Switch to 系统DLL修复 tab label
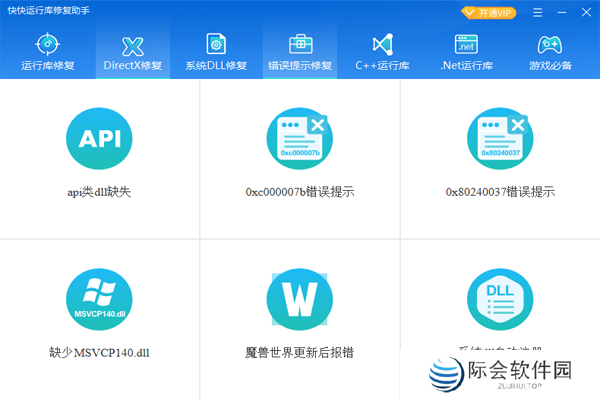Screen dimensions: 600x400 tap(216, 65)
